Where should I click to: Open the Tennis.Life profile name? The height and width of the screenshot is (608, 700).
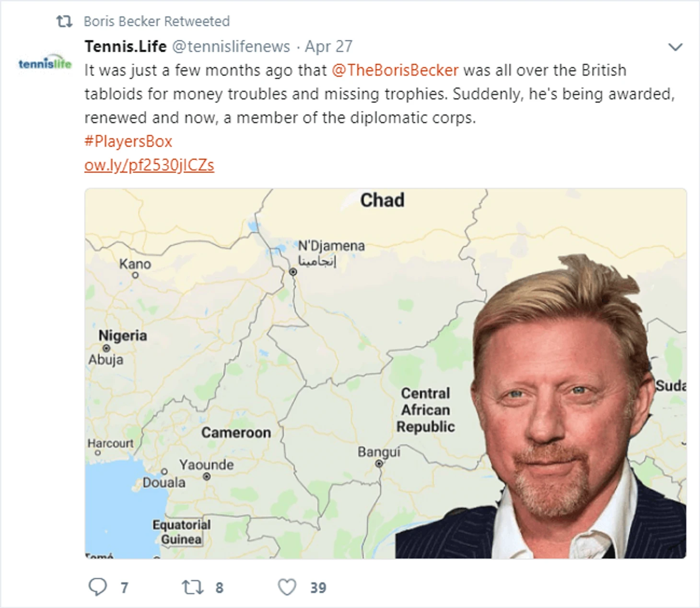[x=126, y=46]
